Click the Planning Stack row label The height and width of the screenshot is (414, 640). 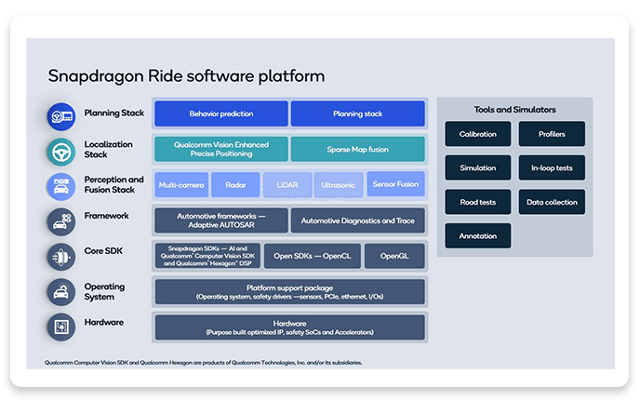114,113
